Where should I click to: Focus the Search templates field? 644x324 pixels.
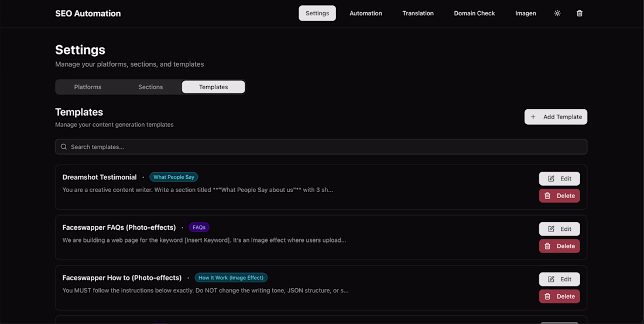tap(321, 147)
